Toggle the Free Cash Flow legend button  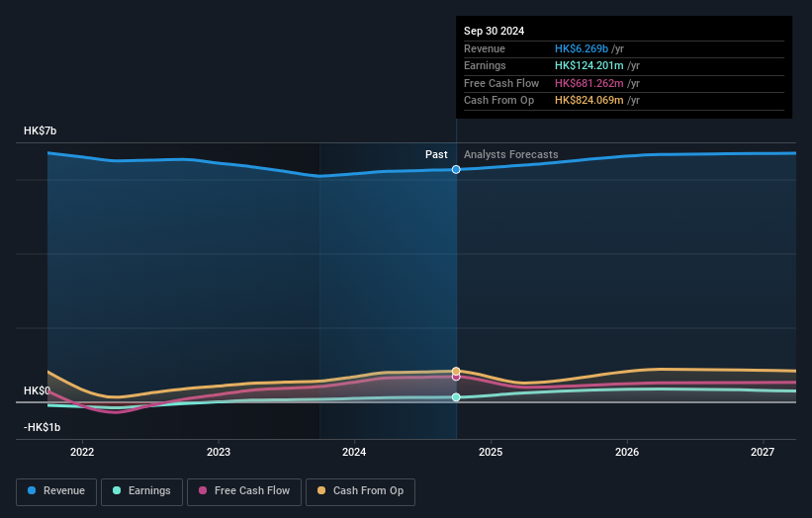coord(244,491)
